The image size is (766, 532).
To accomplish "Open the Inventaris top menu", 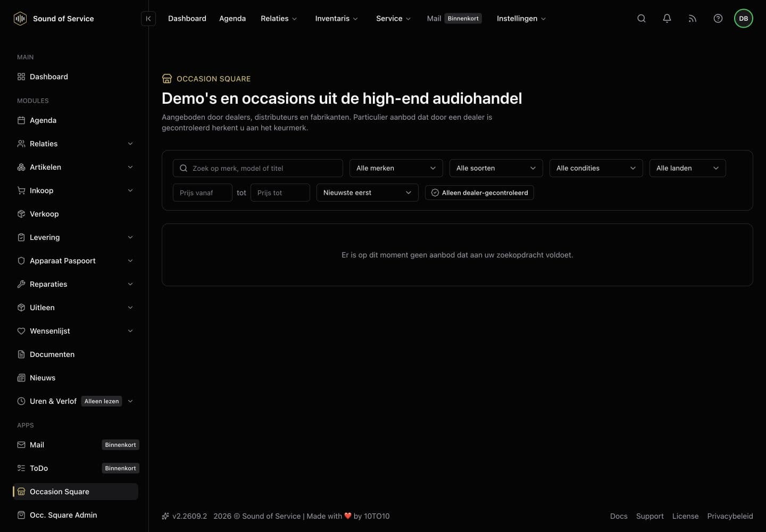I will coord(336,19).
